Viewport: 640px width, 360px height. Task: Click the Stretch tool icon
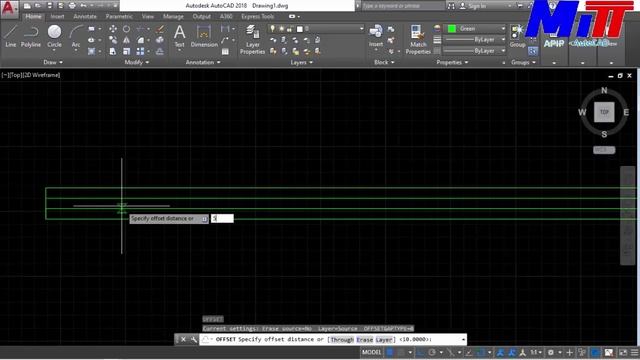point(113,51)
